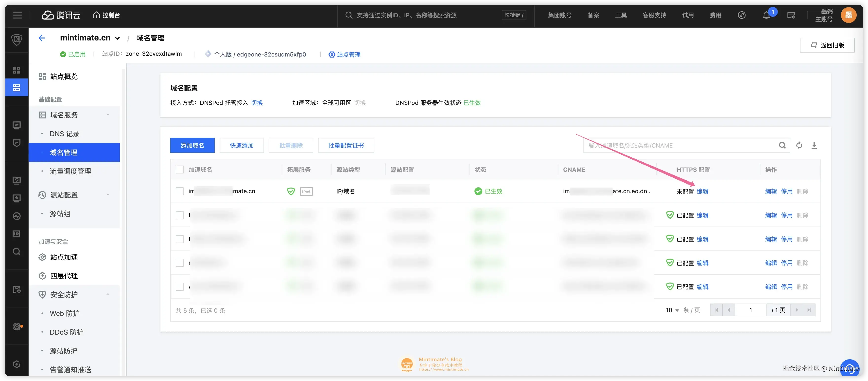Click 编辑 beside 未配置 HTTPS status

(x=703, y=191)
